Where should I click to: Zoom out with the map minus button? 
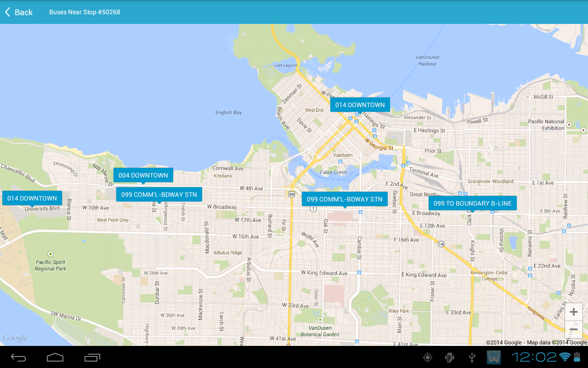573,329
